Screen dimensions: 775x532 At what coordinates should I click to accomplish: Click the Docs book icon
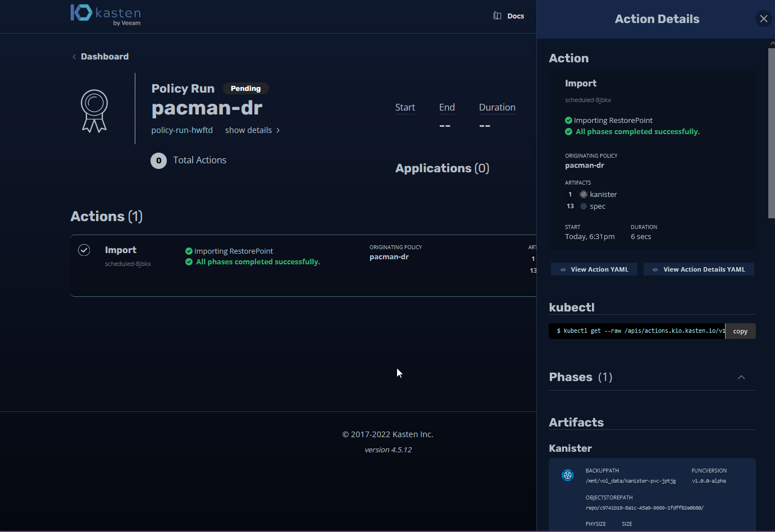(x=497, y=16)
